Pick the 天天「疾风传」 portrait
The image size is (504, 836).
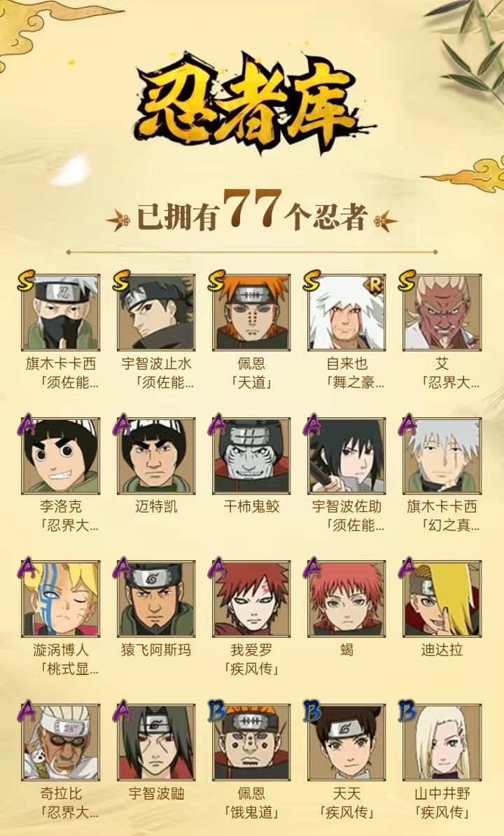click(346, 742)
